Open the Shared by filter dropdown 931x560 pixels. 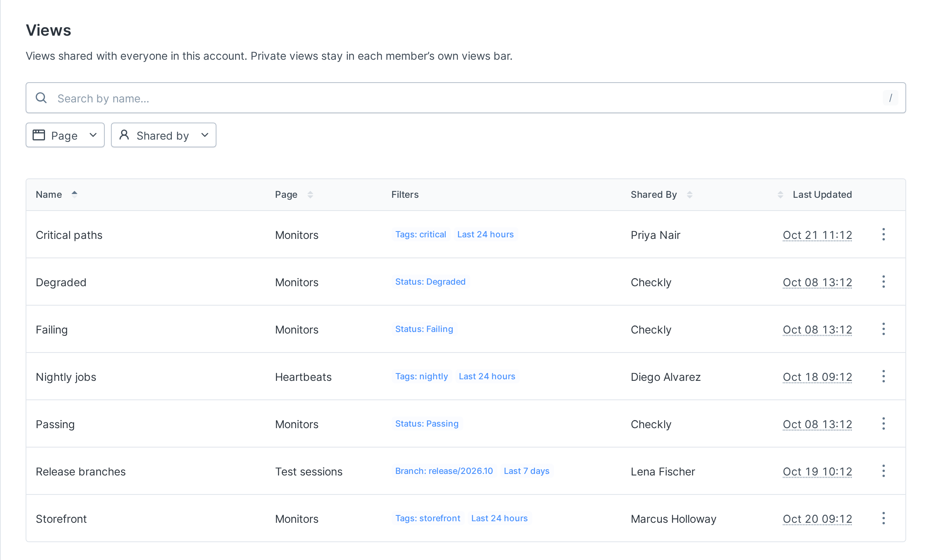tap(164, 135)
